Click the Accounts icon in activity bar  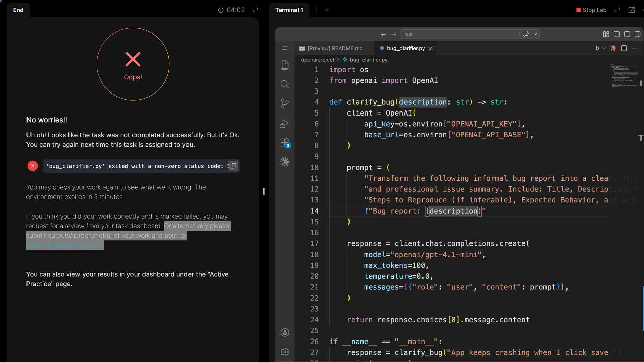click(x=285, y=332)
